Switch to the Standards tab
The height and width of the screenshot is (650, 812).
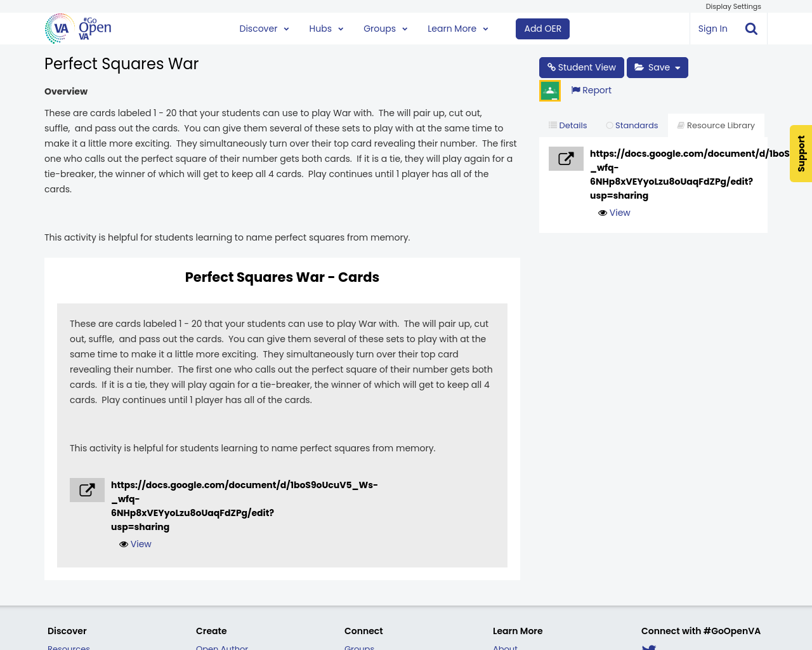[x=632, y=126]
